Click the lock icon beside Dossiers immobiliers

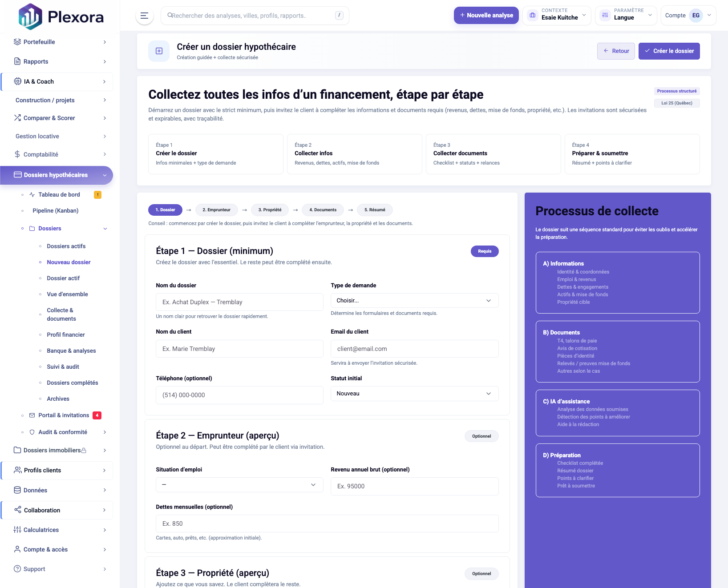(84, 451)
